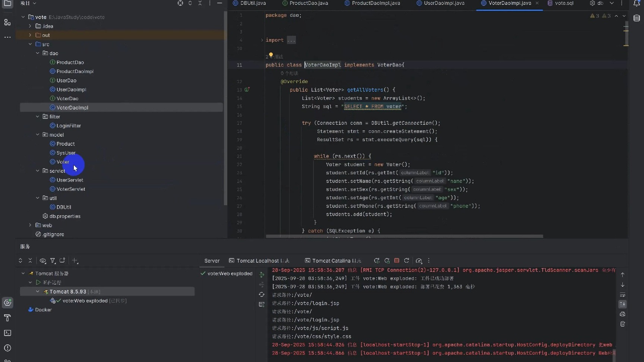Click the Rerun in debug mode icon

(x=387, y=261)
